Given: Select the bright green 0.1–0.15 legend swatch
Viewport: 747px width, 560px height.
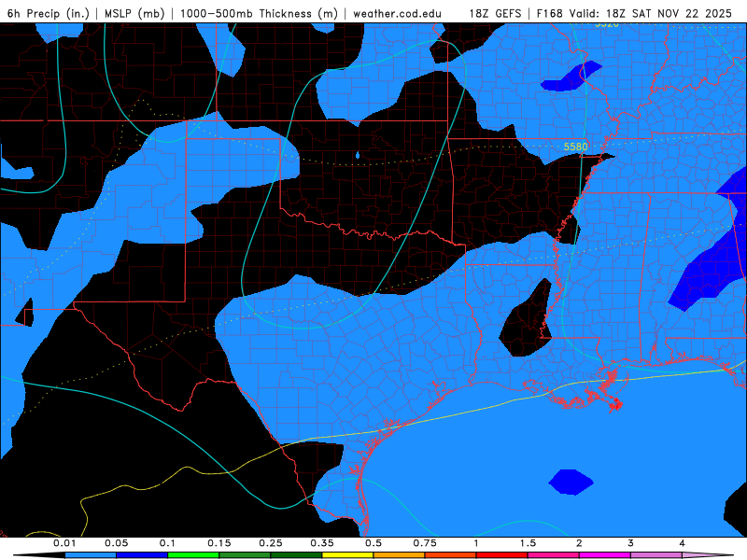Looking at the screenshot, I should point(193,555).
